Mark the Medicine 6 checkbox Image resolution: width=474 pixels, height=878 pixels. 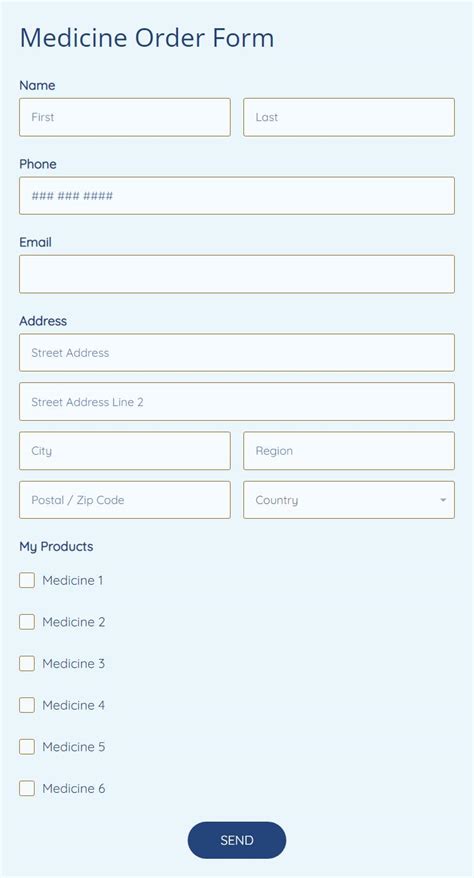pos(27,788)
